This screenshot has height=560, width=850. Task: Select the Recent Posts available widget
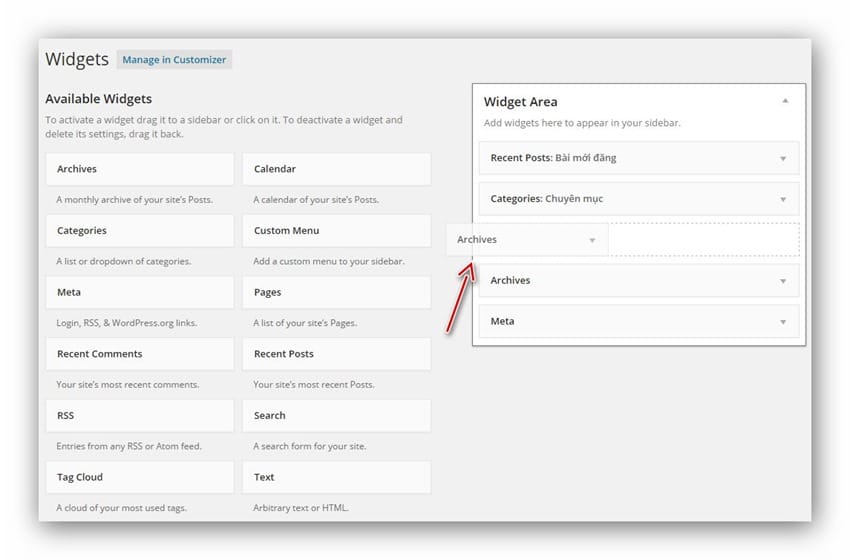[337, 354]
